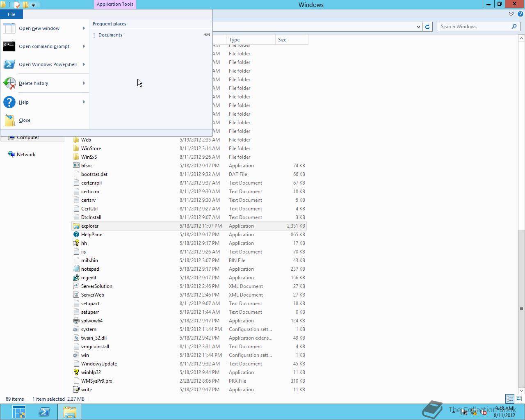
Task: Click the refresh button beside address bar
Action: [427, 27]
